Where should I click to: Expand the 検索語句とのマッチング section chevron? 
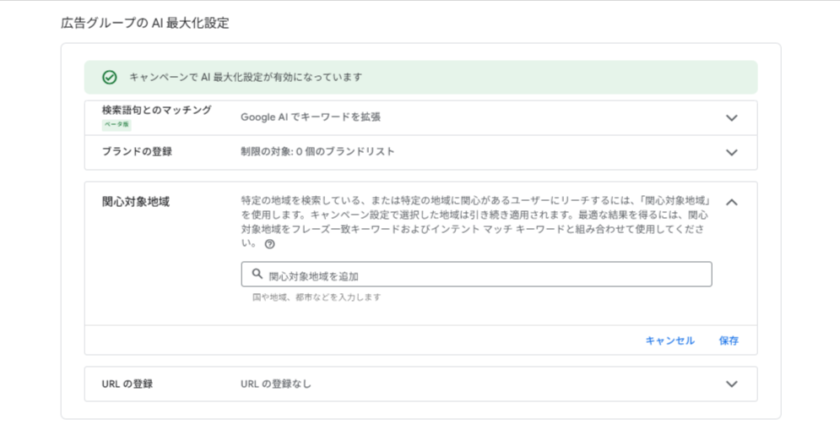click(x=731, y=117)
